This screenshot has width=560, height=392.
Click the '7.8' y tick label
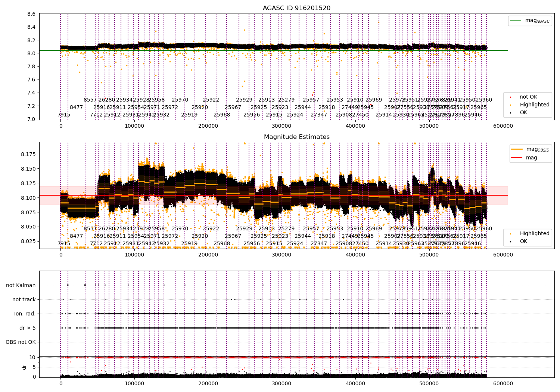click(x=31, y=66)
